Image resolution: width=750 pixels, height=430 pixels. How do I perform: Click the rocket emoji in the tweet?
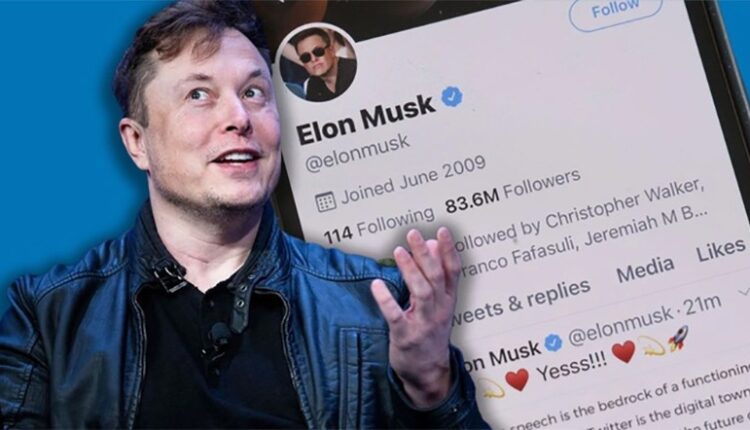tap(679, 337)
